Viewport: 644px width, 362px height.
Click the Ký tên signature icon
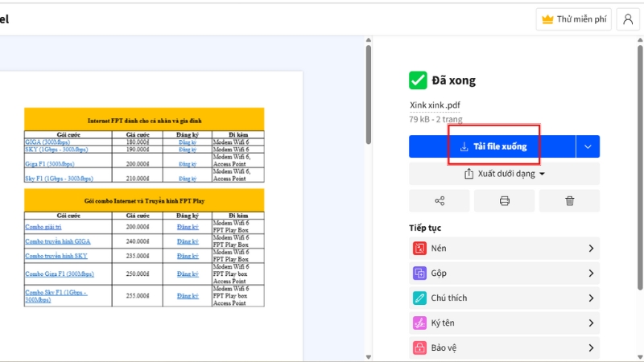click(419, 323)
